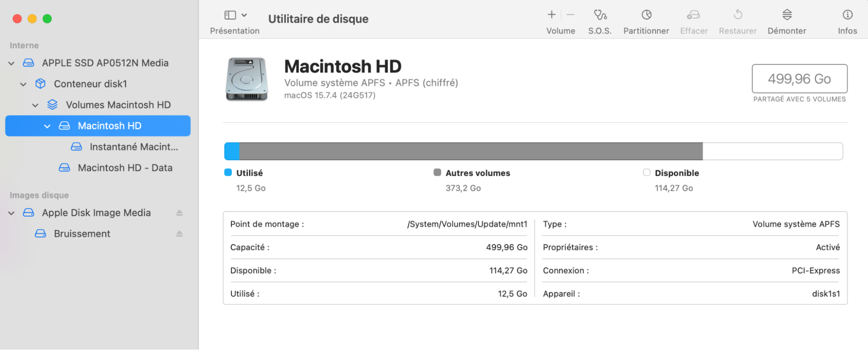Viewport: 868px width, 350px height.
Task: Click the Infos toolbar label
Action: [847, 31]
